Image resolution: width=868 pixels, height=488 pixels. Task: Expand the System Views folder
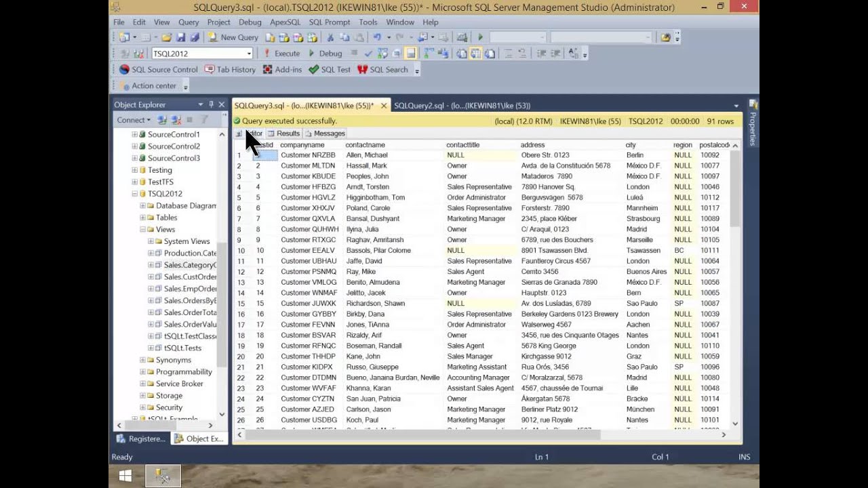click(151, 241)
